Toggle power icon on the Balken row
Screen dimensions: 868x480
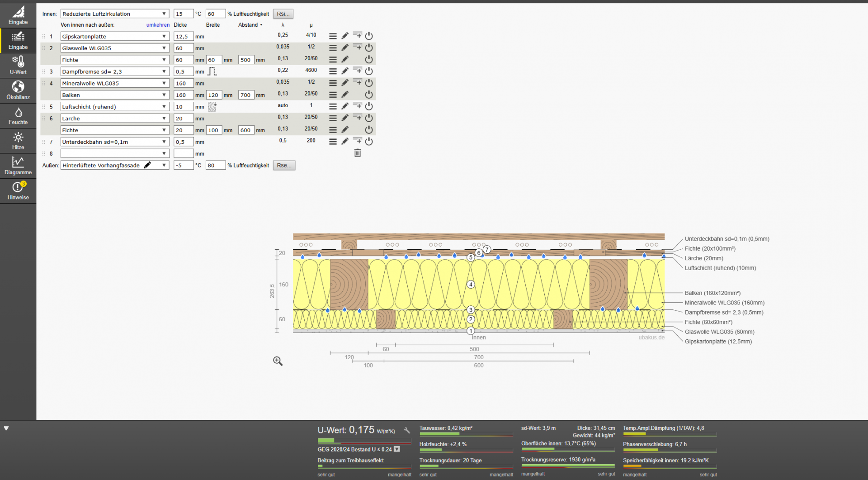[x=369, y=95]
